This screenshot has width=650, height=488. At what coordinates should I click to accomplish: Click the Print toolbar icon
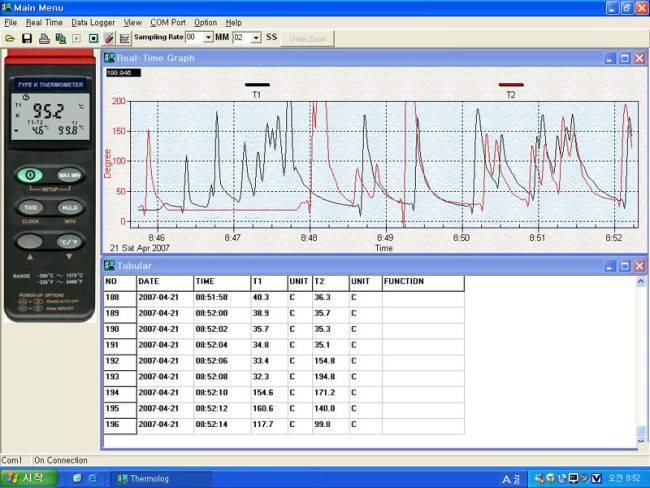pyautogui.click(x=44, y=38)
